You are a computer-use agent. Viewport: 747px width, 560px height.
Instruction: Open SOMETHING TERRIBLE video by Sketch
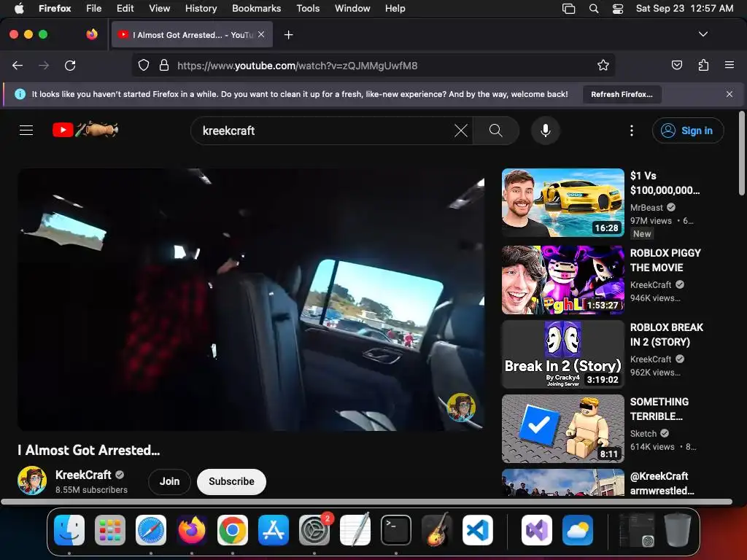(562, 429)
